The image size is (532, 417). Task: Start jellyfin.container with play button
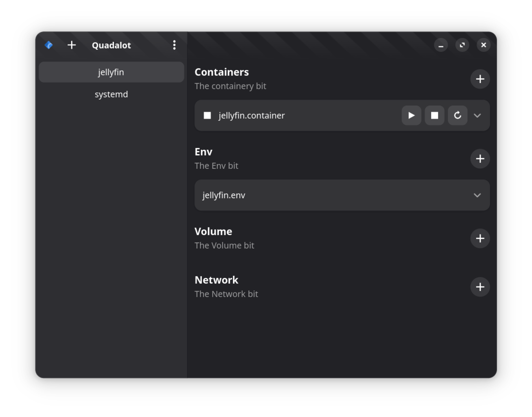coord(411,116)
